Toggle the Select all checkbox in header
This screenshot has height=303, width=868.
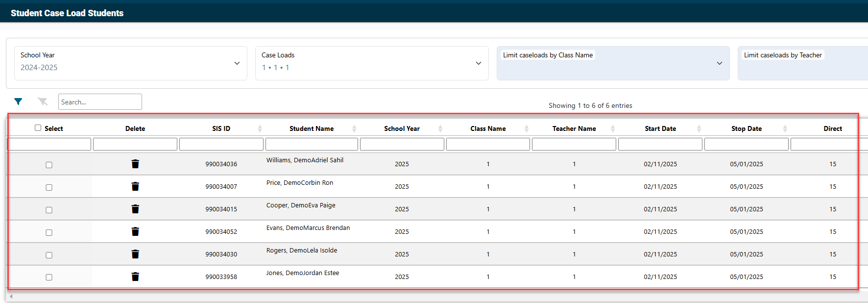38,128
